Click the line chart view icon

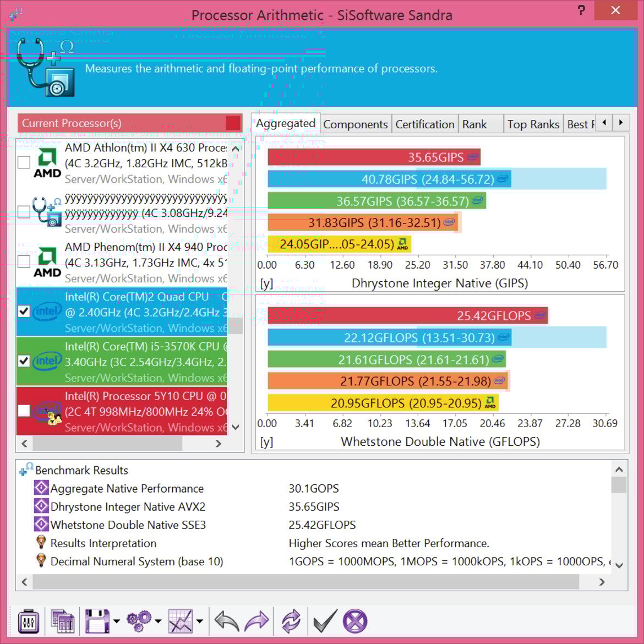tap(181, 621)
